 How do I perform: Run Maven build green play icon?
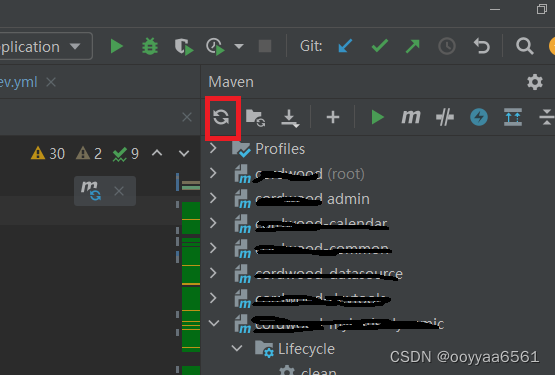pos(378,117)
